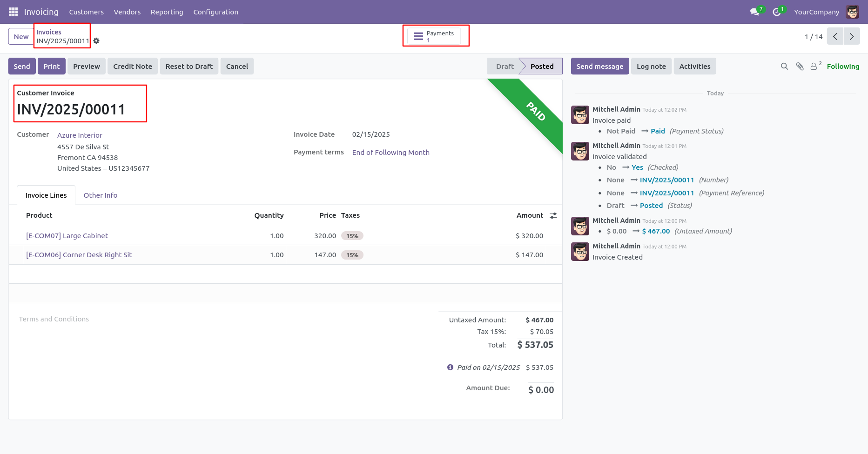The image size is (868, 454).
Task: Open attachments paperclip in chatter
Action: click(800, 67)
